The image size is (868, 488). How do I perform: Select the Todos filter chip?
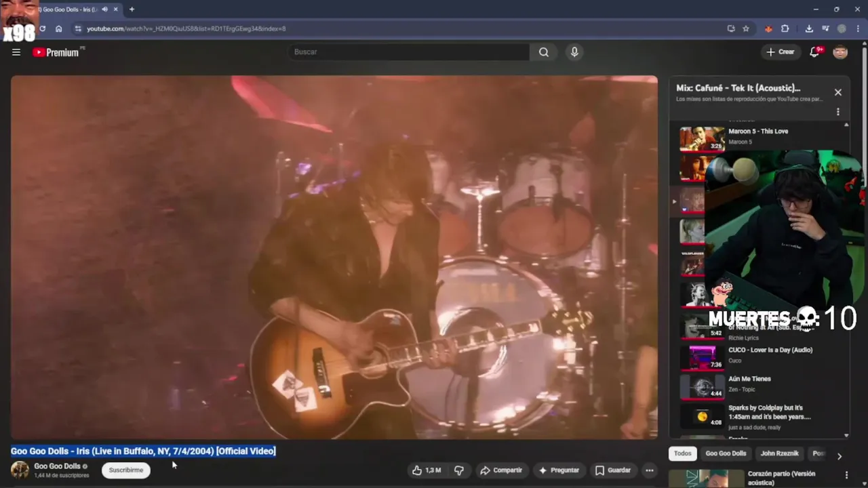click(682, 454)
